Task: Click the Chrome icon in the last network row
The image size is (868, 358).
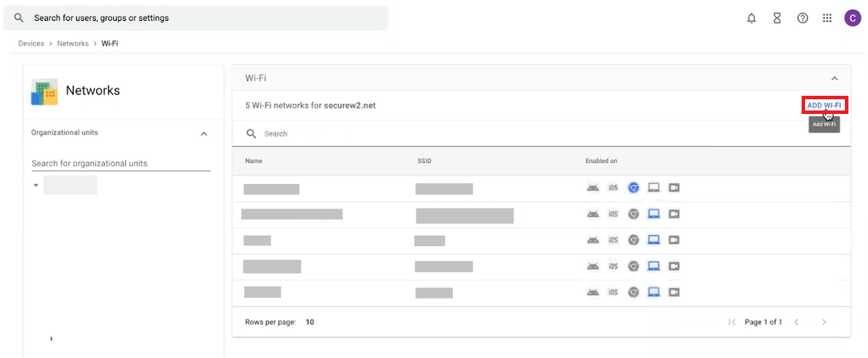Action: click(x=633, y=292)
